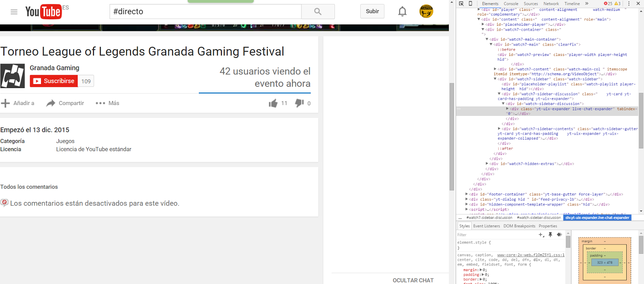Switch to the Sources tab
Image resolution: width=644 pixels, height=284 pixels.
[530, 4]
